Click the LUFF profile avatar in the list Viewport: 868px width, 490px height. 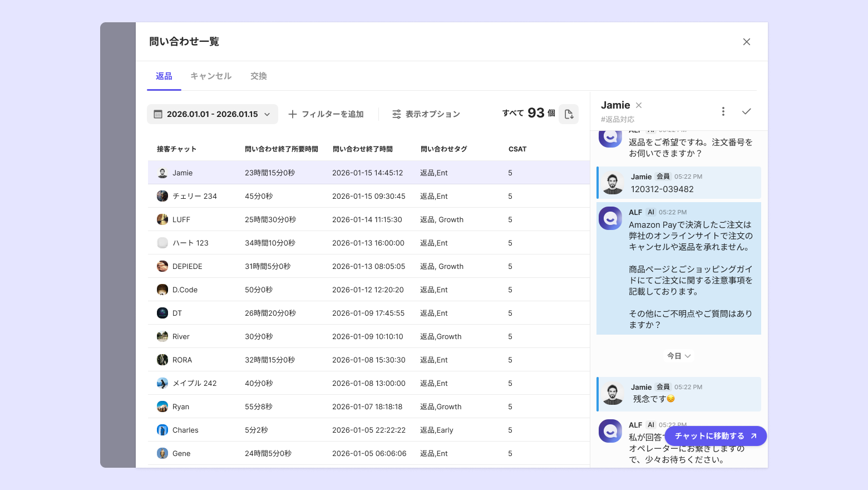(x=162, y=219)
